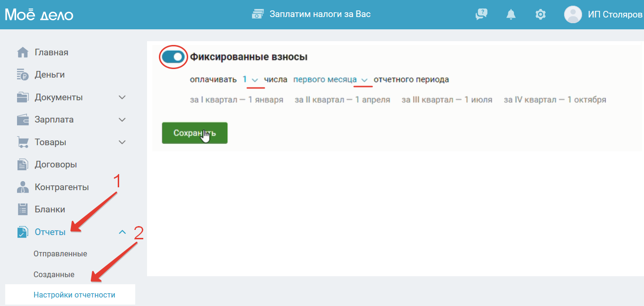Click the Фиксированные взносы heading
644x306 pixels.
click(x=249, y=57)
